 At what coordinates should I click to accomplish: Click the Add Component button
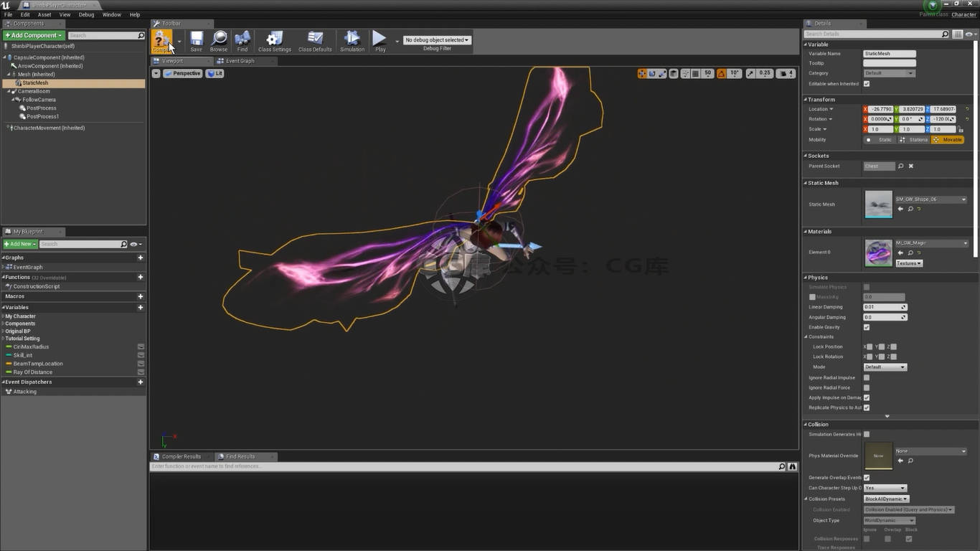(34, 35)
